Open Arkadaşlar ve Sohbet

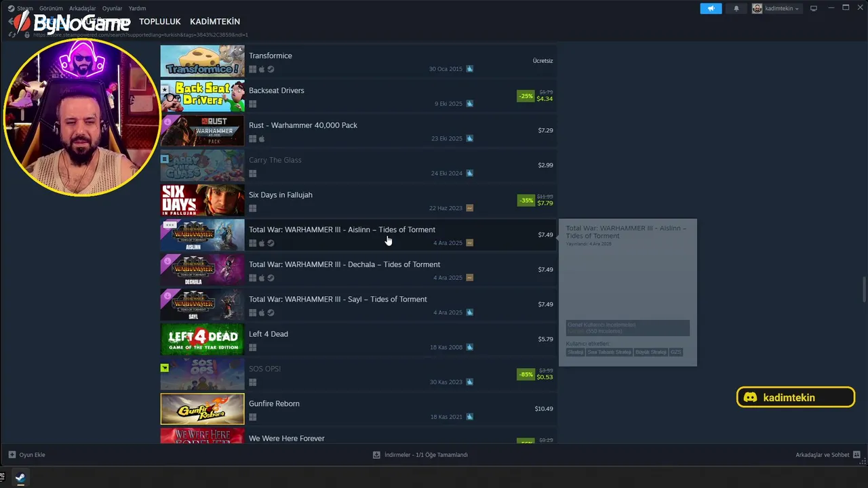pyautogui.click(x=822, y=455)
